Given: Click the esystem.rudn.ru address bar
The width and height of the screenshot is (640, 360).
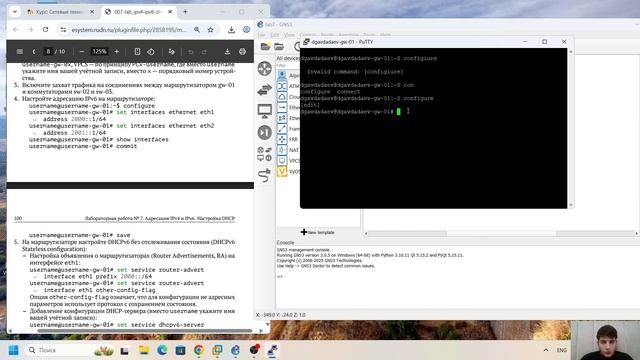Looking at the screenshot, I should (x=129, y=30).
